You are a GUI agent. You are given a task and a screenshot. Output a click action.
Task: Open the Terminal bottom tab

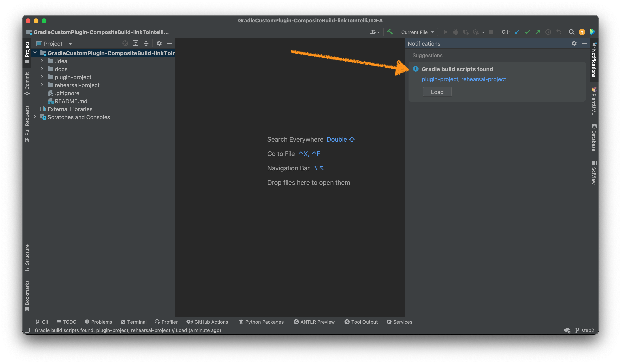[x=134, y=322]
